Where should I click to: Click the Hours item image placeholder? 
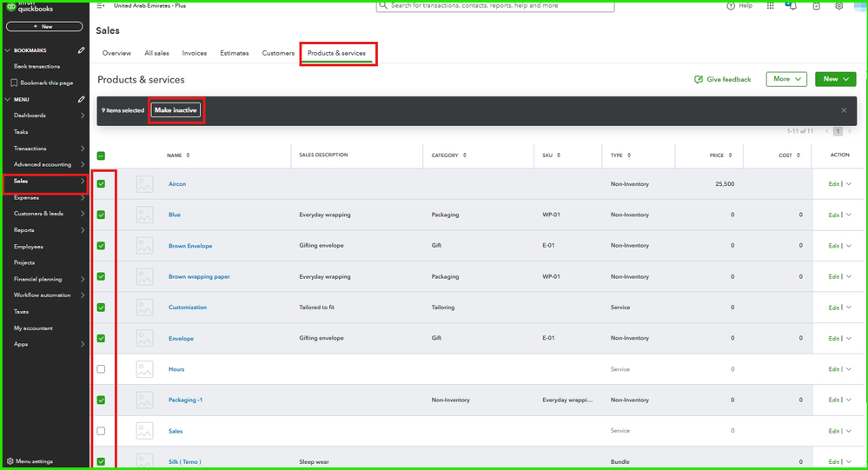click(144, 369)
